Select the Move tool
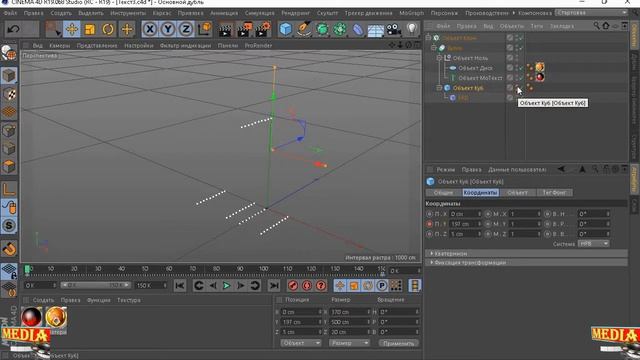 click(72, 29)
